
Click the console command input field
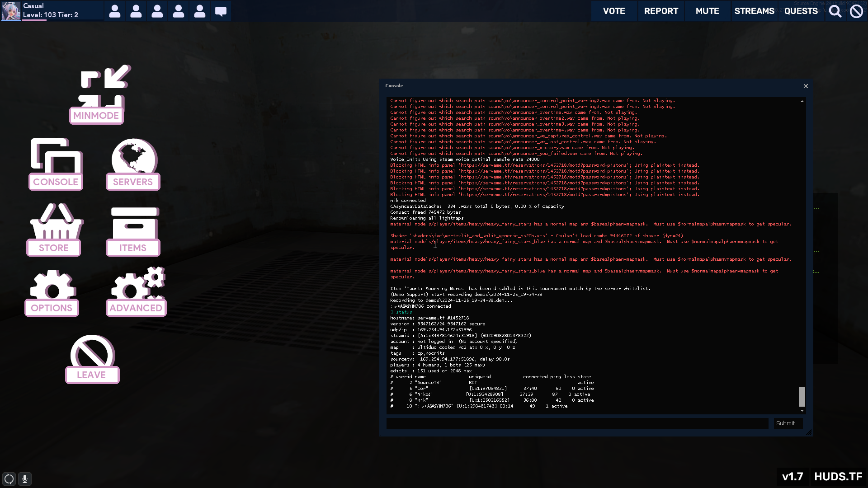click(577, 423)
